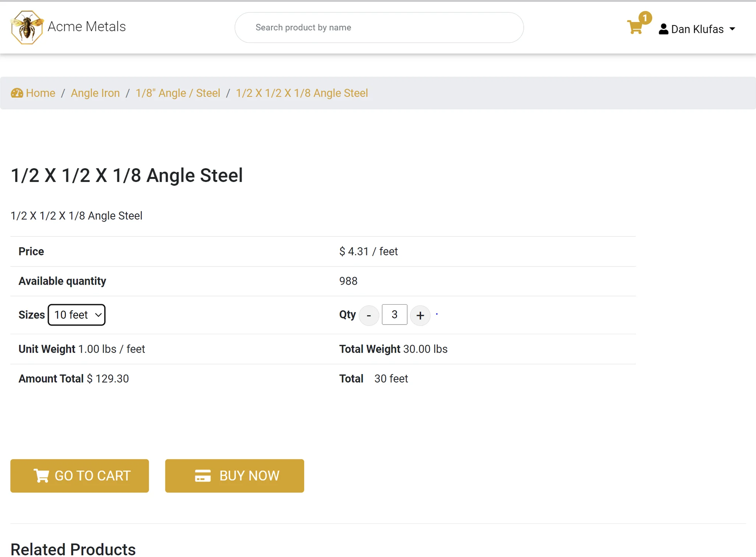Open the Sizes 10 feet dropdown
The image size is (756, 557).
pyautogui.click(x=77, y=315)
